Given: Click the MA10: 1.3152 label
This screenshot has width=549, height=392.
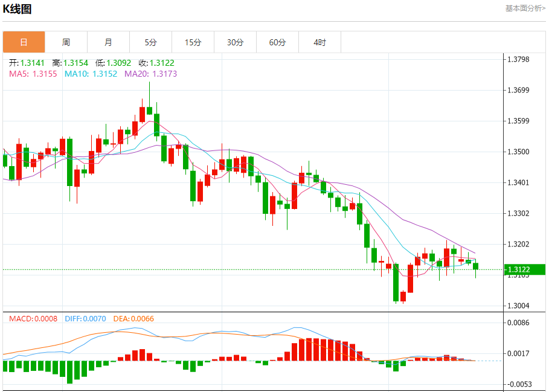Looking at the screenshot, I should coord(91,74).
